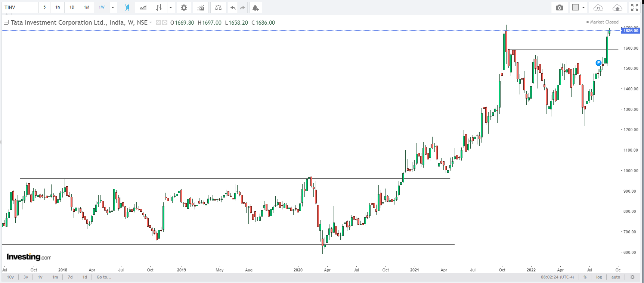Image resolution: width=644 pixels, height=283 pixels.
Task: Set range to 1d
Action: pos(85,277)
